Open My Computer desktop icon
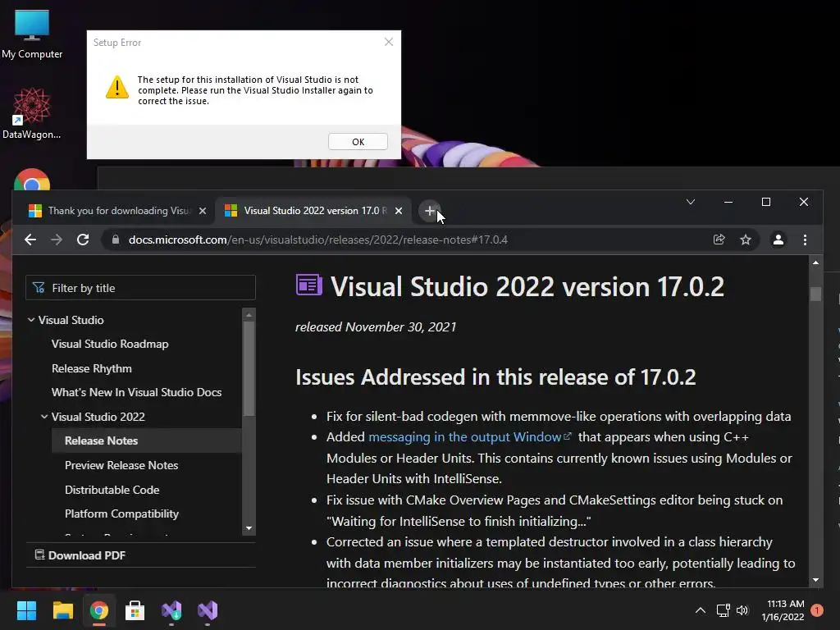 (32, 34)
